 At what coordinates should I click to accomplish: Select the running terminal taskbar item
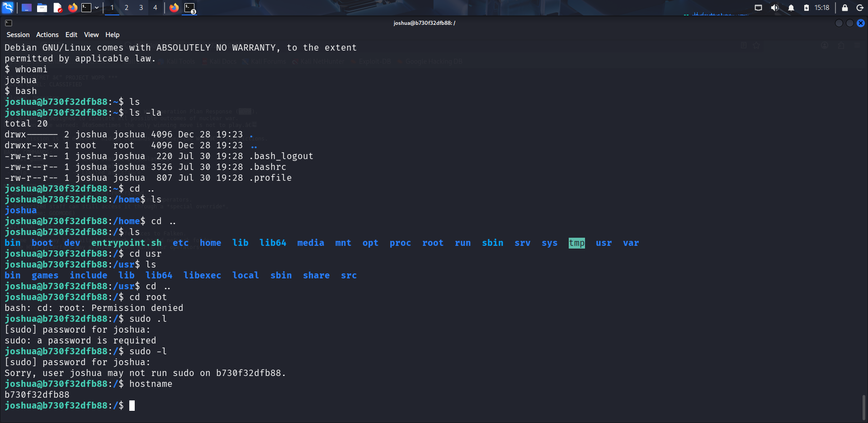[190, 8]
